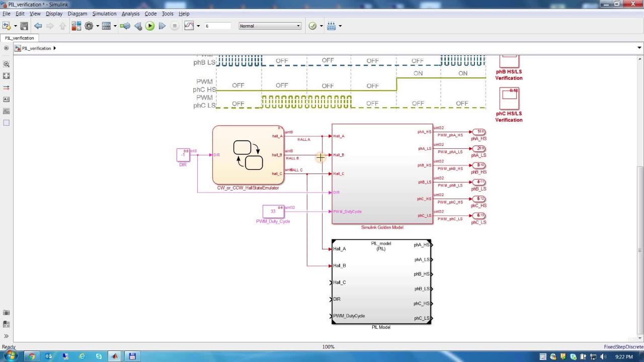Click the MATLAB icon in Windows taskbar
The image size is (644, 362).
click(115, 356)
